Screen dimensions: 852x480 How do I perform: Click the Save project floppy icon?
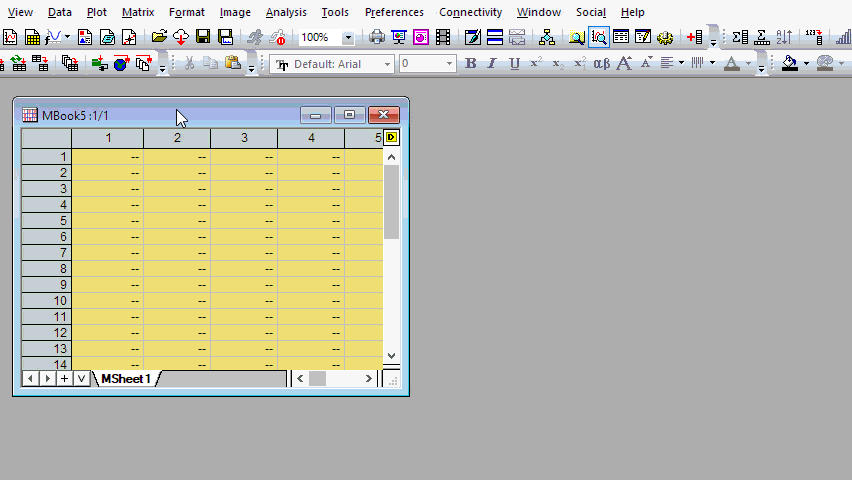point(203,38)
